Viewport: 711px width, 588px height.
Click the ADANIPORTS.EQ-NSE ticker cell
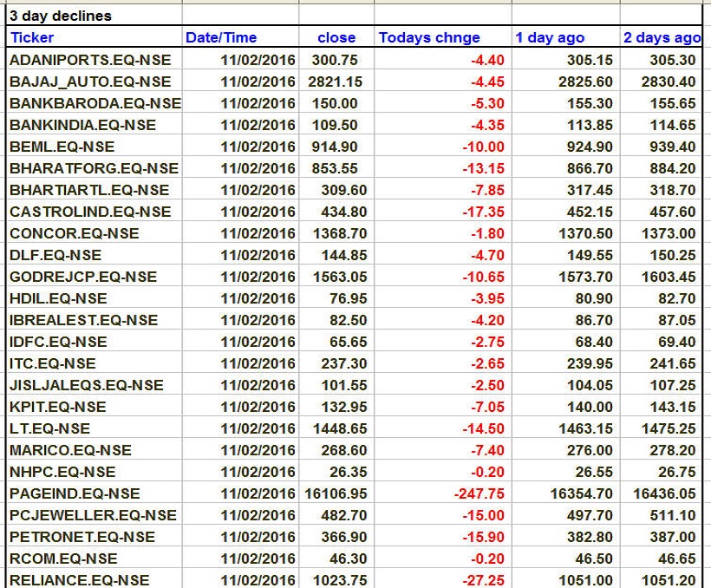click(90, 60)
